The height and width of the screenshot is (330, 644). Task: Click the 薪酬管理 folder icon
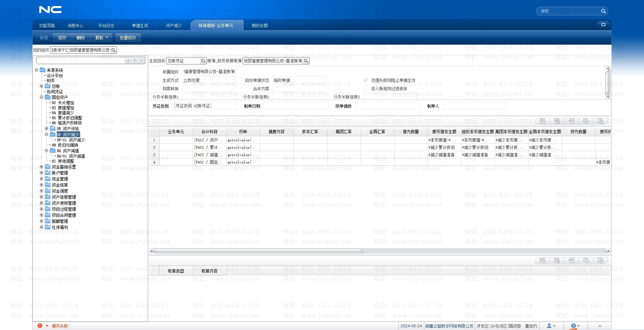tap(48, 221)
